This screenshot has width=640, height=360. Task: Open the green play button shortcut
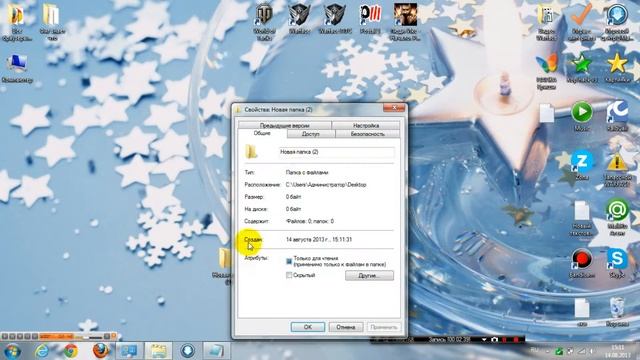coord(582,116)
